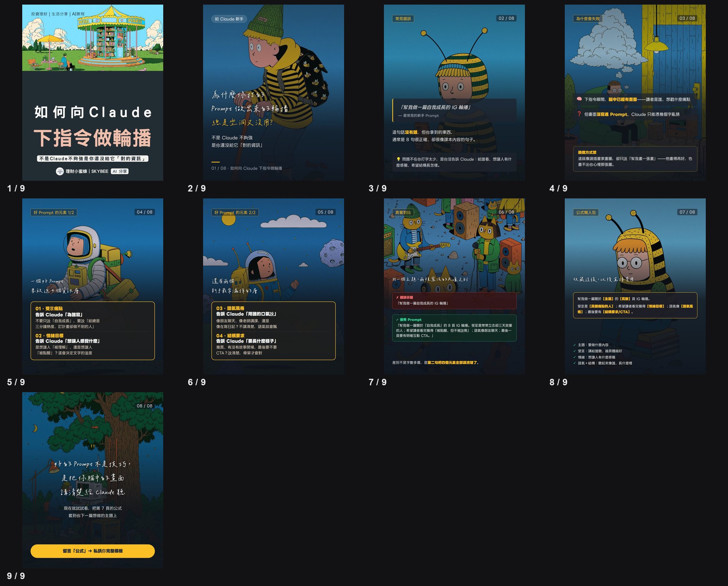The image size is (728, 586).
Task: Click the green '✓ 優秀 Prompt' label
Action: coord(409,319)
